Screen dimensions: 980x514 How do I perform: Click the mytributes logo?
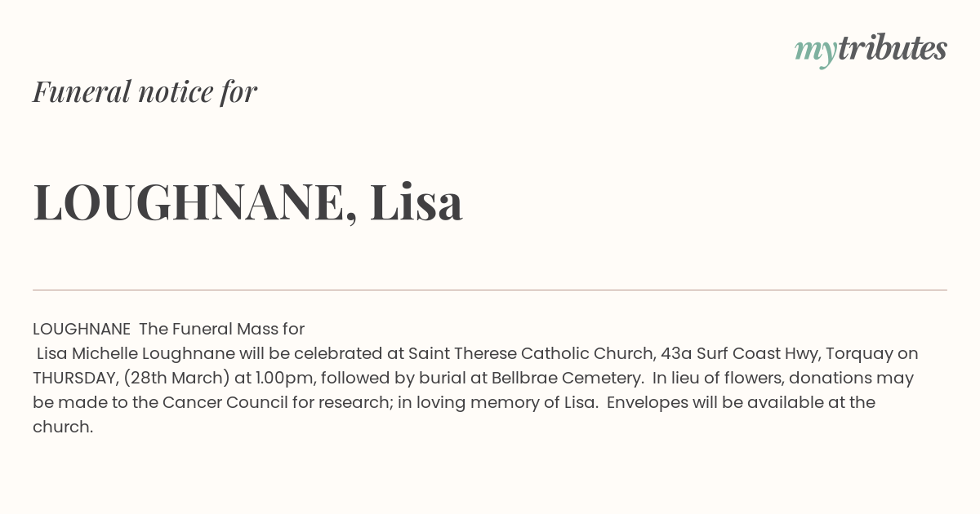871,50
